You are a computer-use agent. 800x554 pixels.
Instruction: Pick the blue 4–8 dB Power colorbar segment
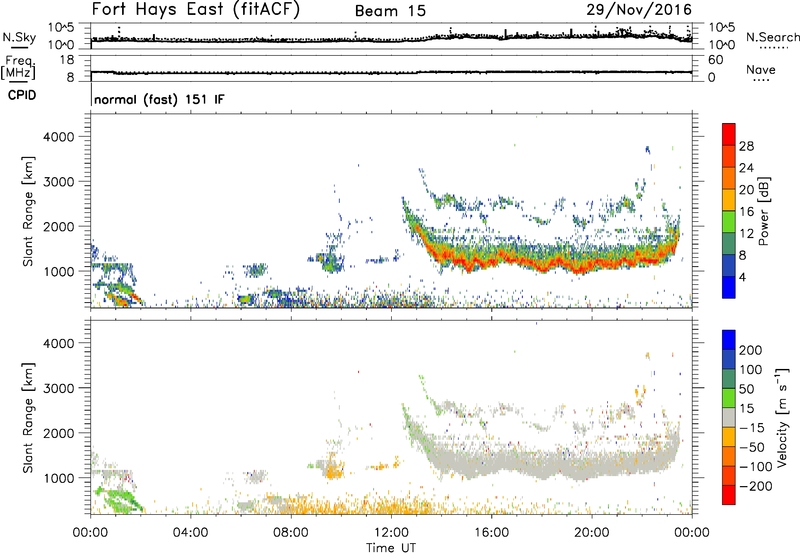(x=729, y=265)
